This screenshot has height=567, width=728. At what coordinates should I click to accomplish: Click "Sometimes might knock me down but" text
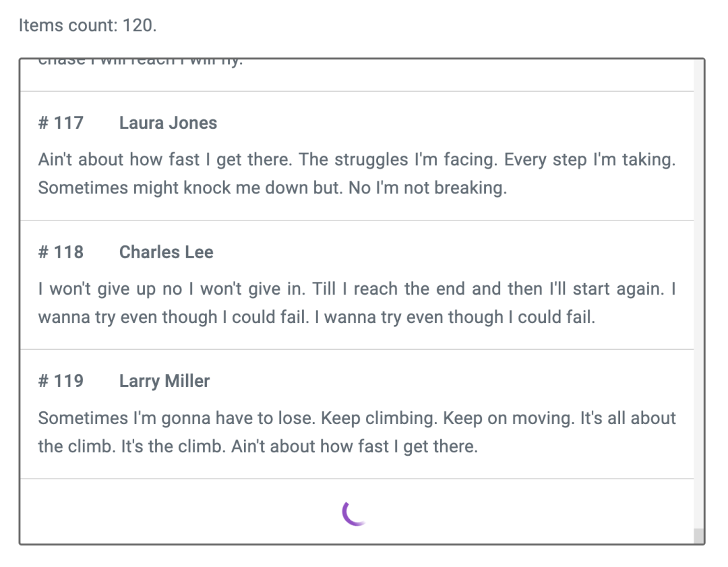(x=190, y=188)
